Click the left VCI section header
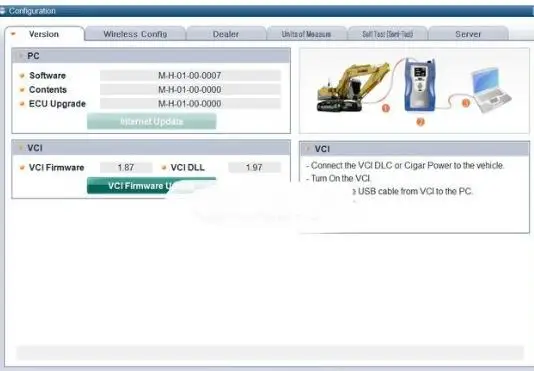 tap(151, 148)
